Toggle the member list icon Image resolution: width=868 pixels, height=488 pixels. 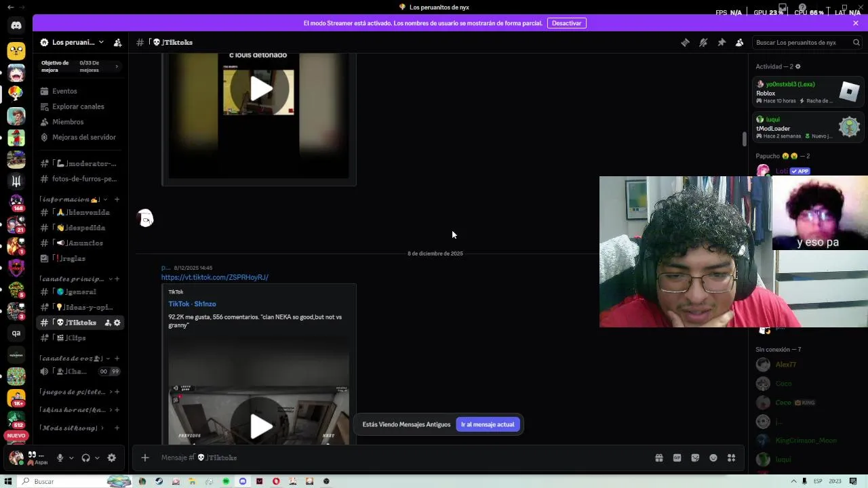(740, 42)
